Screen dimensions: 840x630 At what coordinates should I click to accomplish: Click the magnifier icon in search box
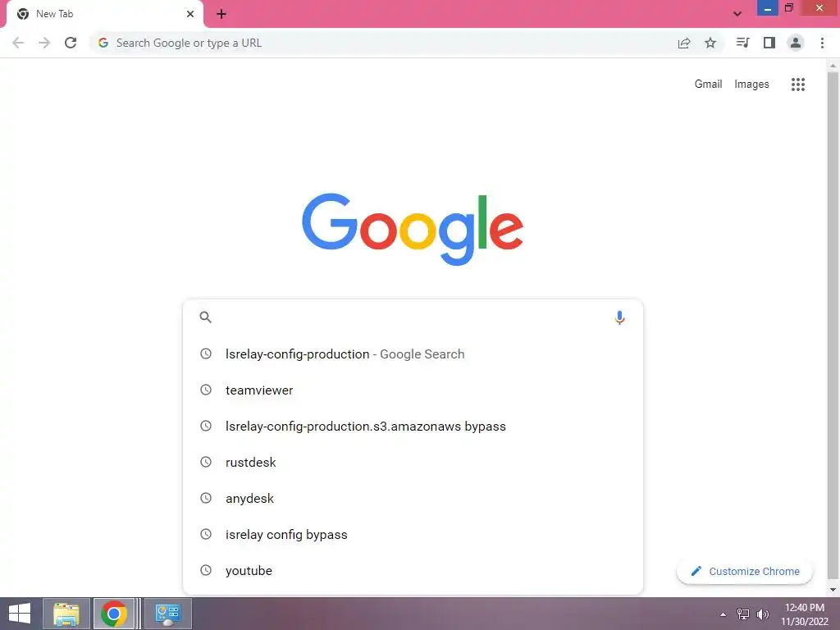206,317
